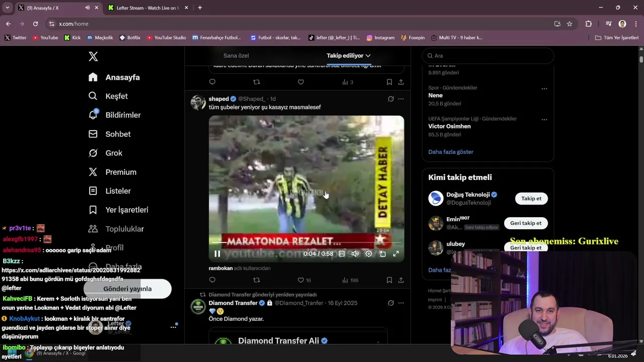Seek on the video progress bar
644x362 pixels.
[306, 243]
